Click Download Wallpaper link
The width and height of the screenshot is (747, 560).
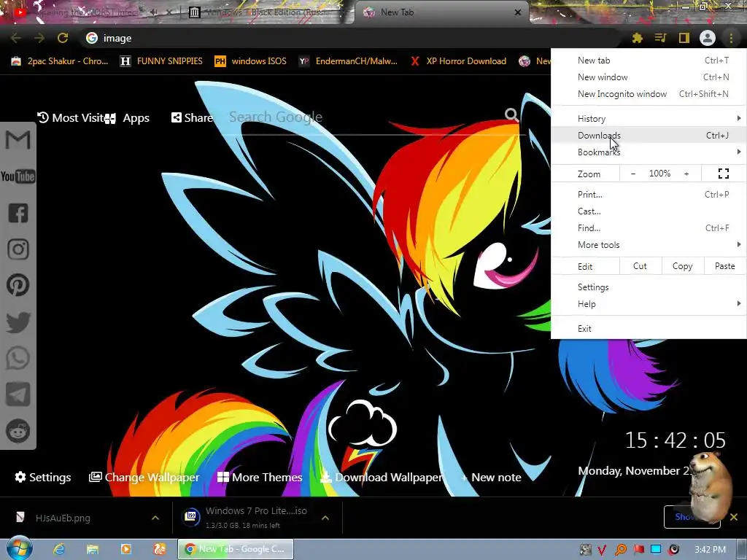point(382,477)
